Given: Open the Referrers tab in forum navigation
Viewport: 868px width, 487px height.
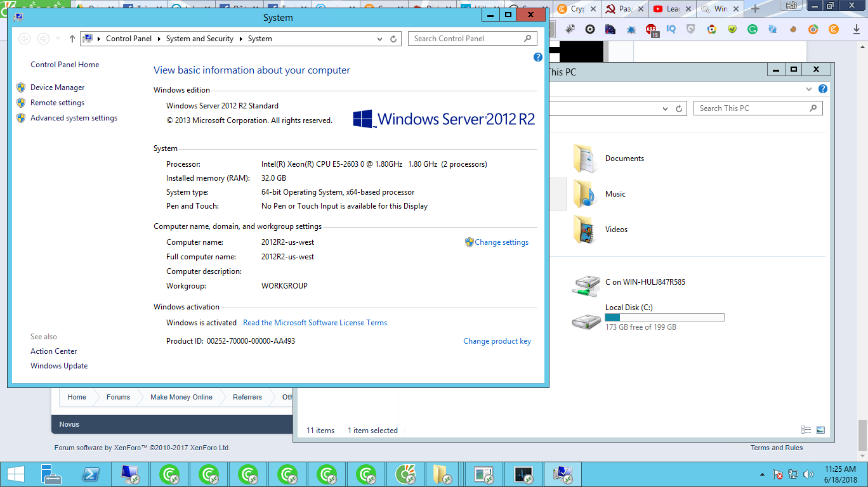Looking at the screenshot, I should tap(247, 397).
